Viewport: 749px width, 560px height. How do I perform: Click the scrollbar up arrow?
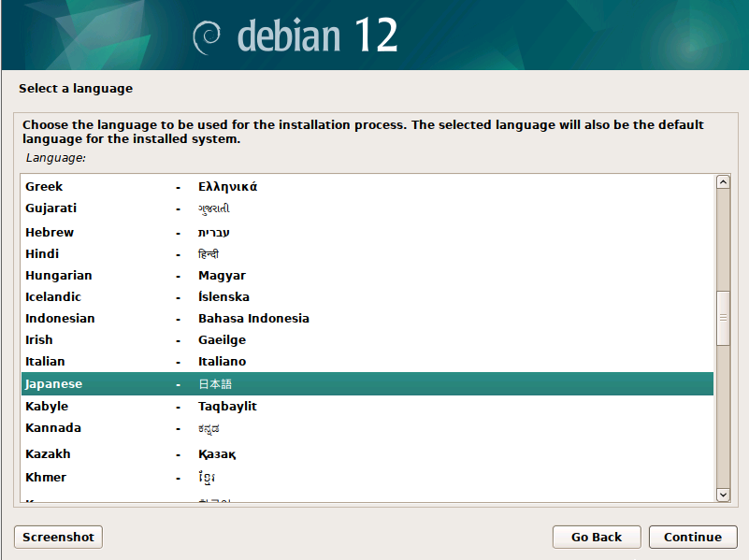[x=723, y=182]
